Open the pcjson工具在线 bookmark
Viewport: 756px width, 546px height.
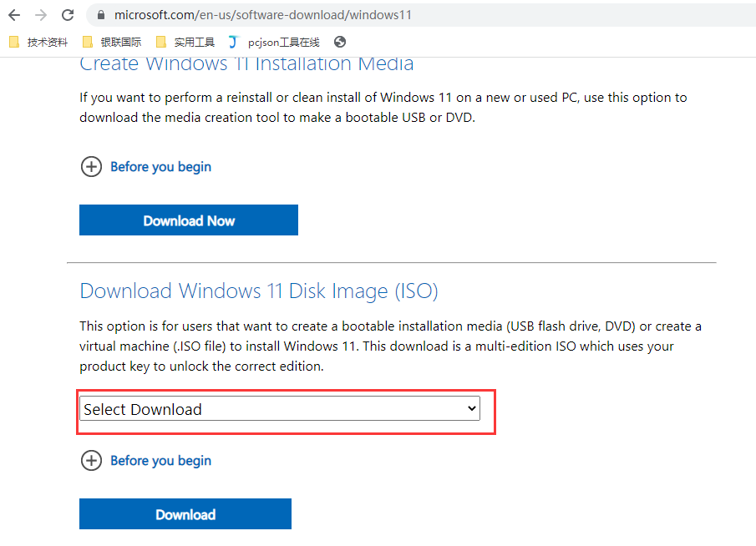coord(274,43)
